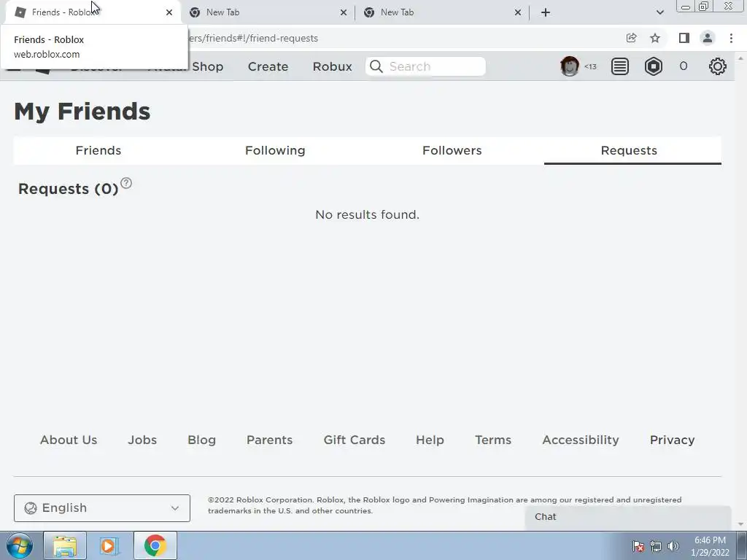Open the Terms footer link
747x560 pixels.
(x=493, y=440)
